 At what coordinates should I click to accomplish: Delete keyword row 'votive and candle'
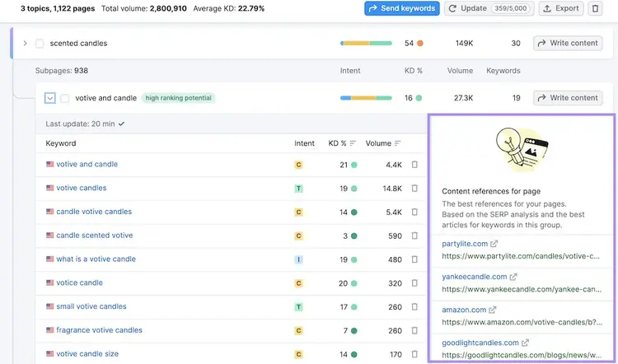click(x=414, y=164)
